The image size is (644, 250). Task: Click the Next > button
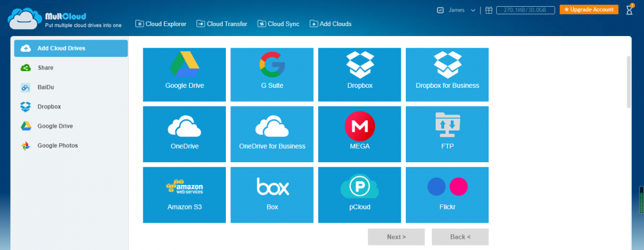point(396,237)
